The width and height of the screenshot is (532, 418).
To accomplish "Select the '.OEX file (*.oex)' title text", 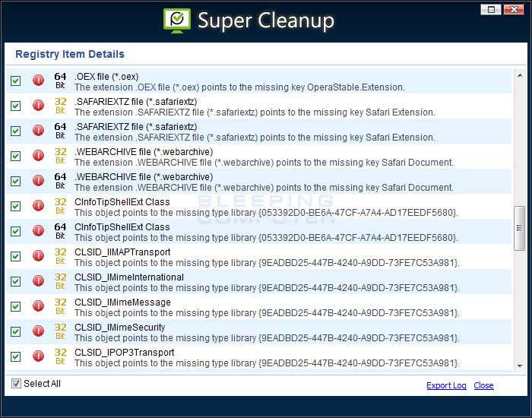I will pos(106,77).
